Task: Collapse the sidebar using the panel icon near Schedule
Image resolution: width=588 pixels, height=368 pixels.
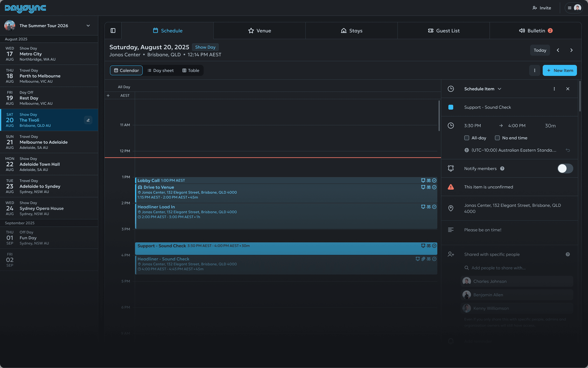Action: (x=113, y=30)
